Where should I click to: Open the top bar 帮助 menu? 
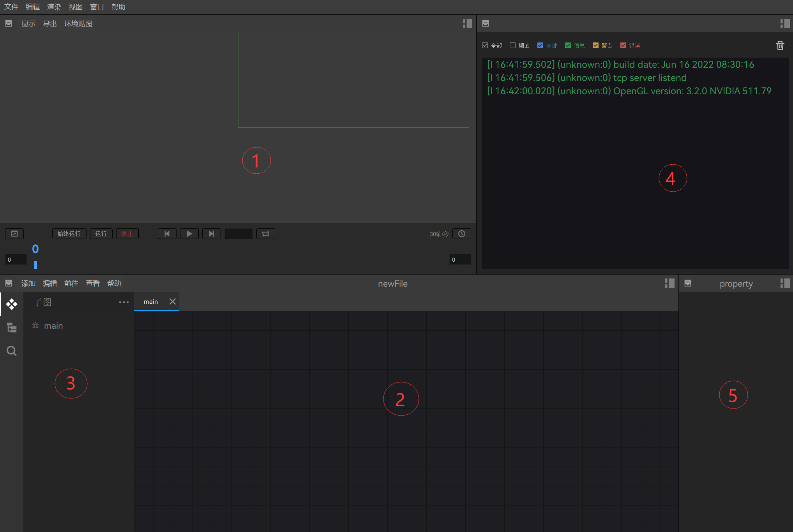click(118, 7)
